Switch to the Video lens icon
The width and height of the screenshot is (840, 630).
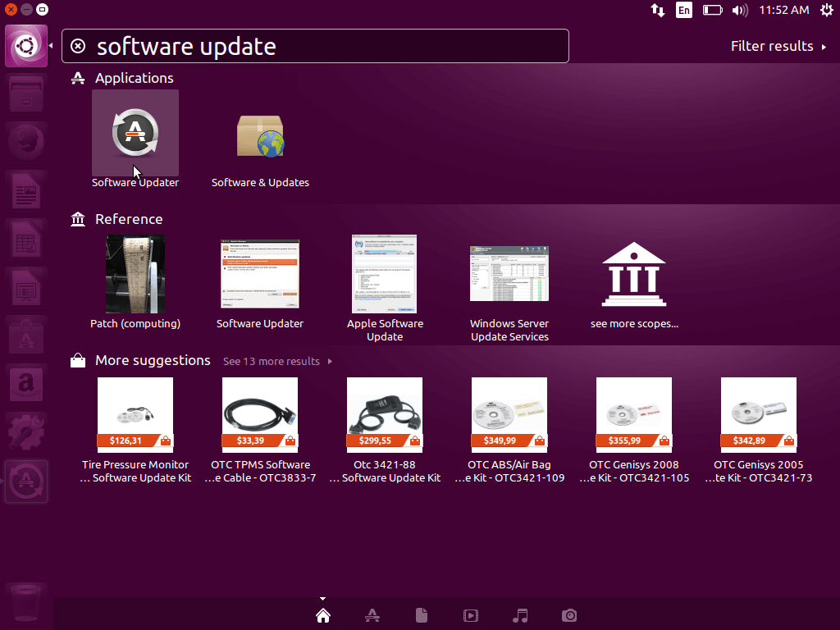[x=470, y=615]
